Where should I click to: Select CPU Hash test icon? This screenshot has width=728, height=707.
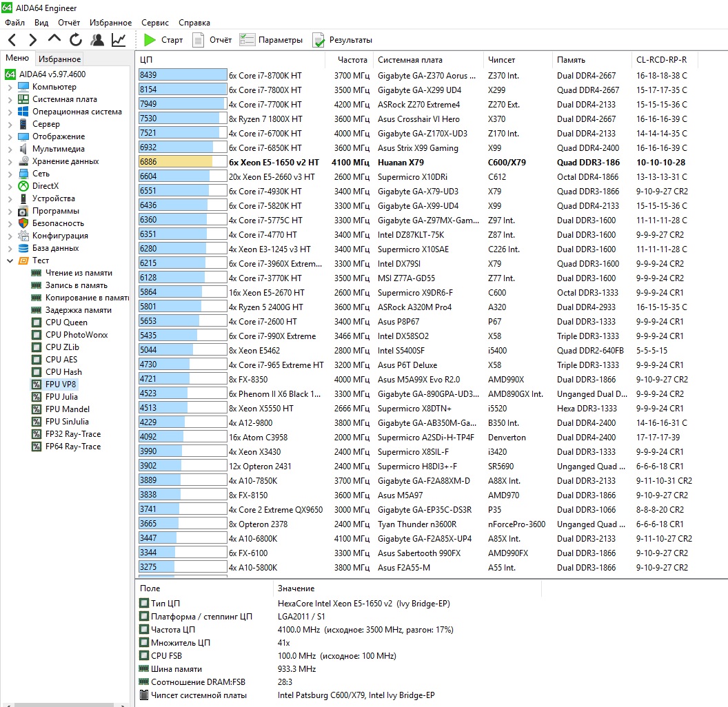pyautogui.click(x=37, y=372)
